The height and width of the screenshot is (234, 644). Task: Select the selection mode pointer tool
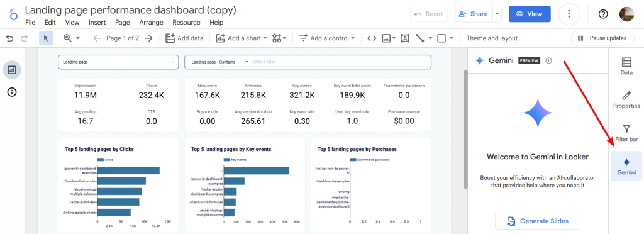(46, 38)
